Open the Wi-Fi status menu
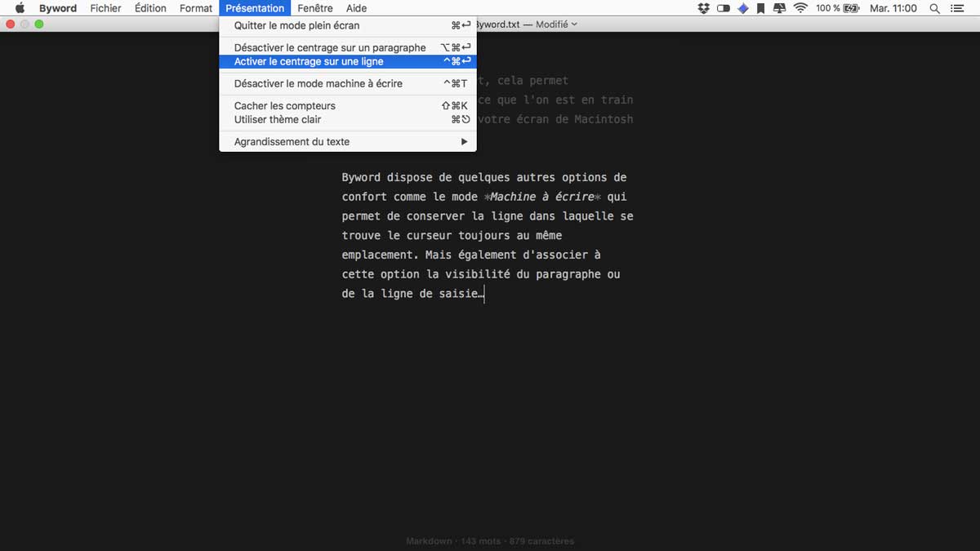Screen dimensions: 980x551 (x=800, y=8)
